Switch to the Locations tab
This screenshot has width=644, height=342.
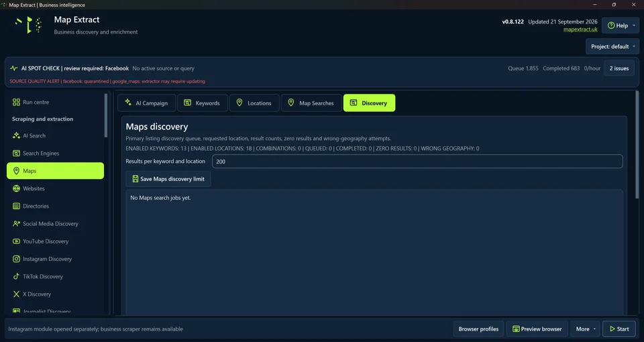(x=254, y=103)
